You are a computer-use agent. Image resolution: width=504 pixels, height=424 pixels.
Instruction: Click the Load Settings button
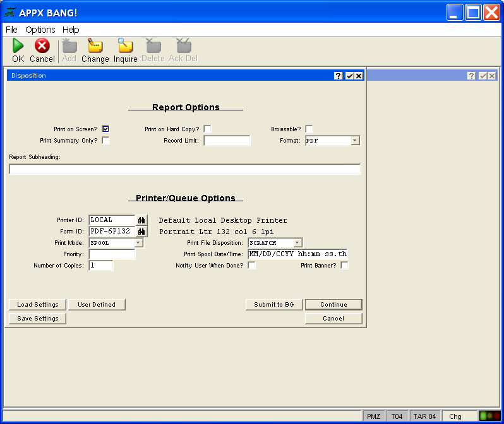pyautogui.click(x=37, y=305)
